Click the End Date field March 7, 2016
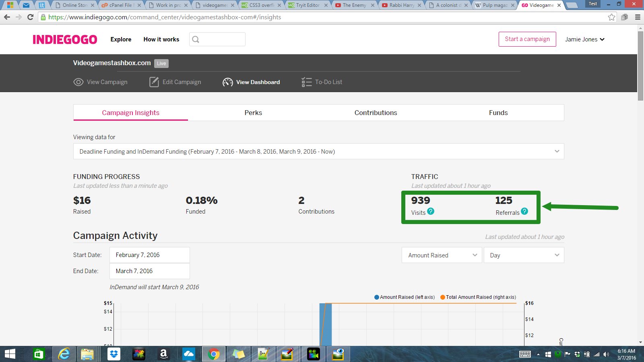Image resolution: width=644 pixels, height=362 pixels. click(x=149, y=271)
